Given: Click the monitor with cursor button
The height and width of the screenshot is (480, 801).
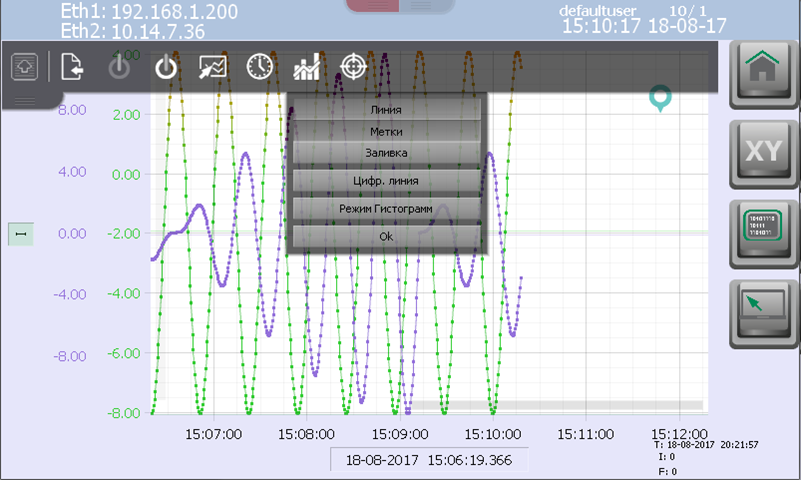Looking at the screenshot, I should pyautogui.click(x=763, y=312).
